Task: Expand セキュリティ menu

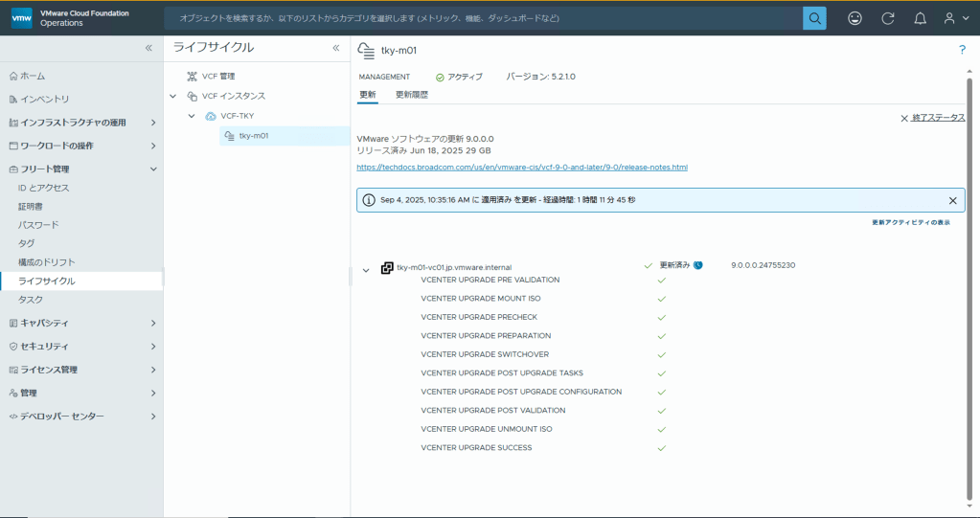Action: [153, 347]
